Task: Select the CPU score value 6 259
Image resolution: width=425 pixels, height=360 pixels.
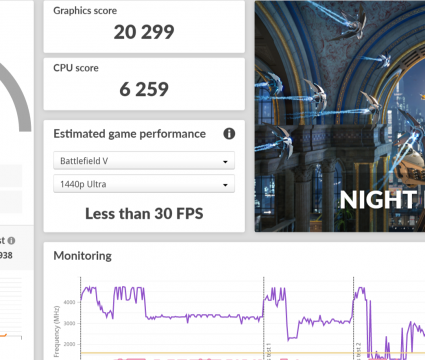Action: point(144,89)
